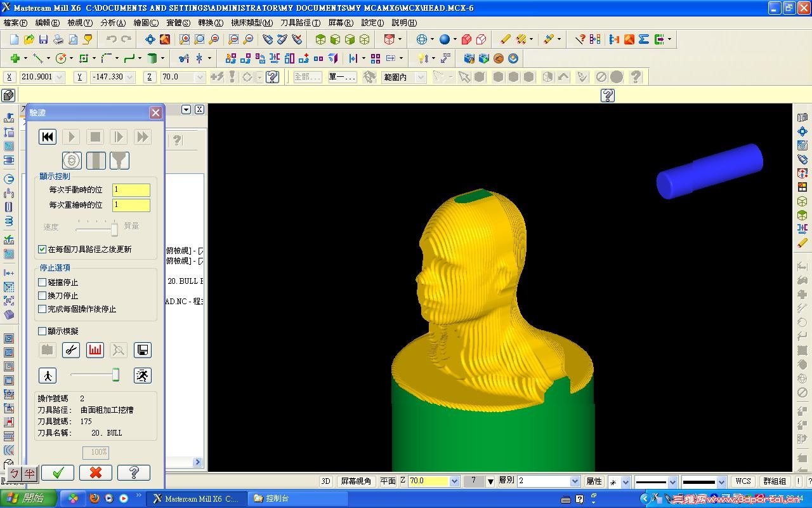Cancel verify dialog with red X button

click(x=96, y=472)
